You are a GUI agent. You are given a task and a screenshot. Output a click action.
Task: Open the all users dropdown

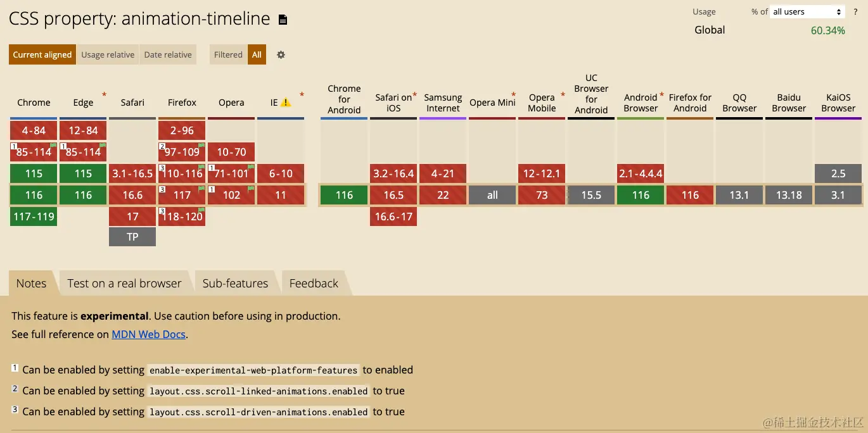[x=807, y=12]
